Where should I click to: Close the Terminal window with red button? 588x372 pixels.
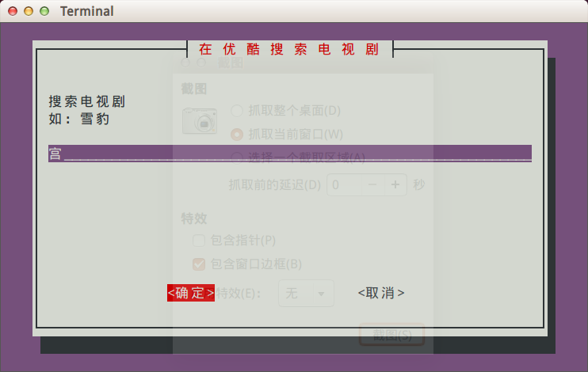pos(13,11)
